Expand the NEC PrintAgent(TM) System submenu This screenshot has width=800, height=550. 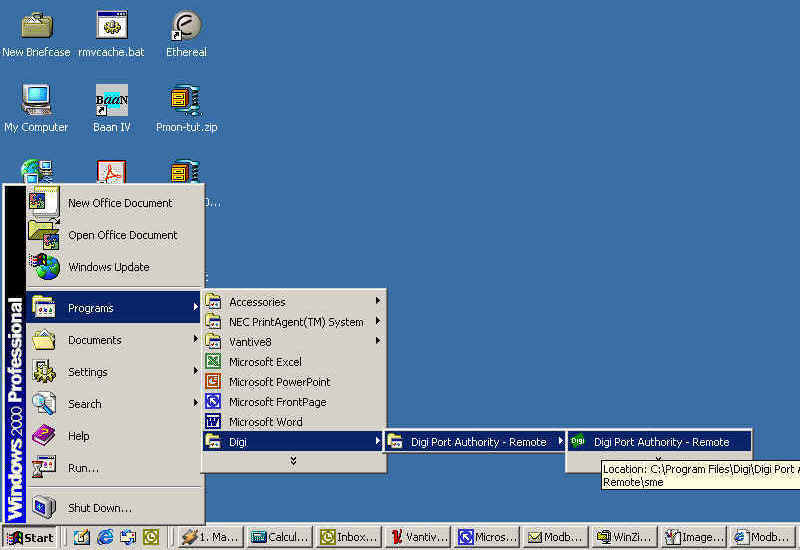click(x=296, y=322)
